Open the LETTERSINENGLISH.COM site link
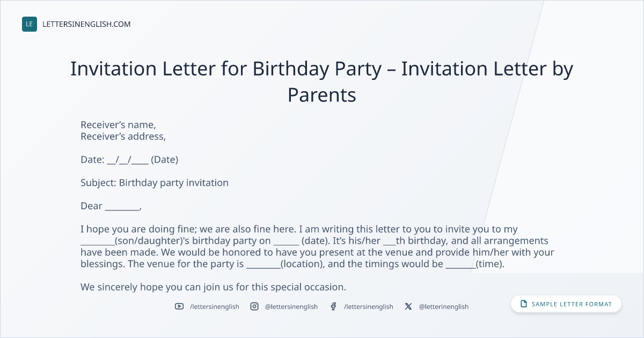The width and height of the screenshot is (644, 338). pyautogui.click(x=86, y=24)
